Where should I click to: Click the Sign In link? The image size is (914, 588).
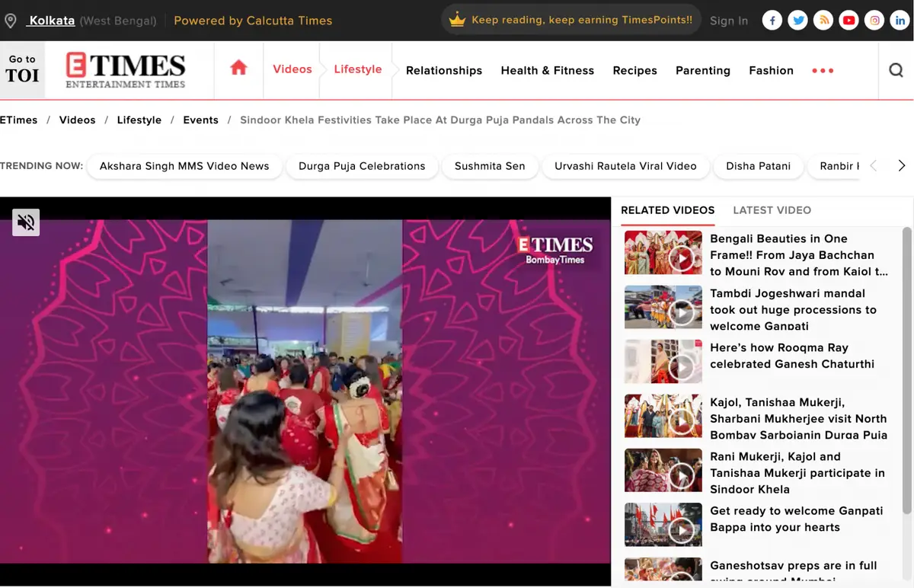click(728, 21)
